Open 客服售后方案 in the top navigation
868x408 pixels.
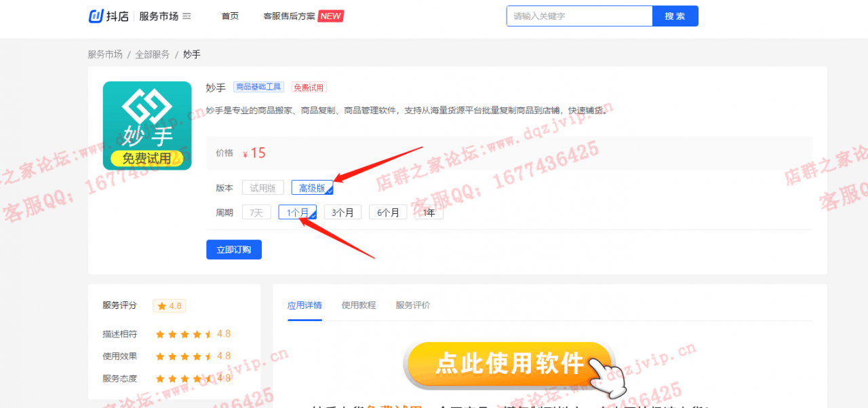[290, 16]
